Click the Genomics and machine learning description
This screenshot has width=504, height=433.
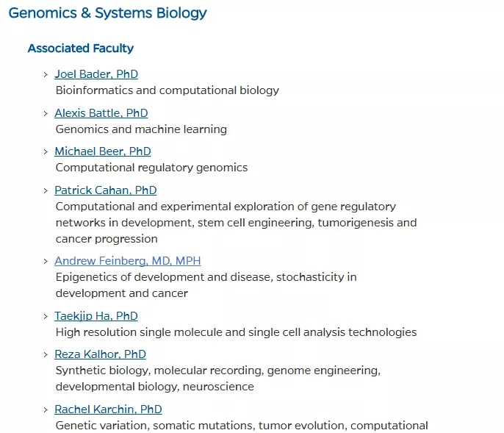point(141,129)
